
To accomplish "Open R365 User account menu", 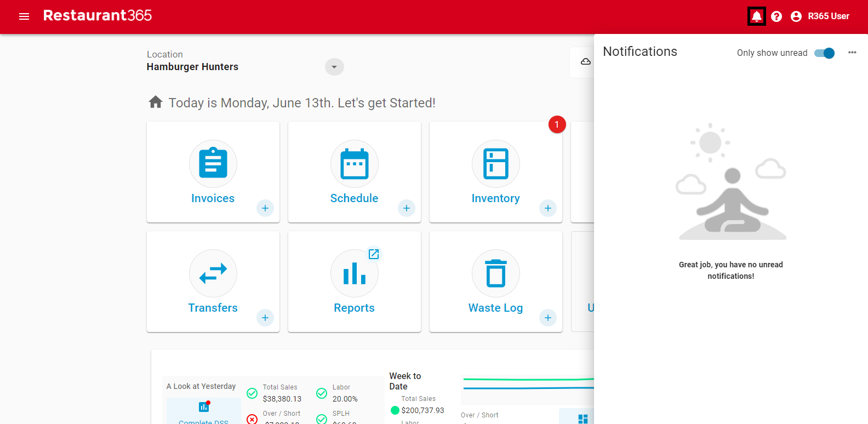I will [829, 16].
